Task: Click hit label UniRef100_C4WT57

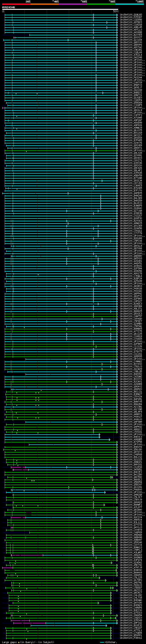Action: pyautogui.click(x=131, y=316)
